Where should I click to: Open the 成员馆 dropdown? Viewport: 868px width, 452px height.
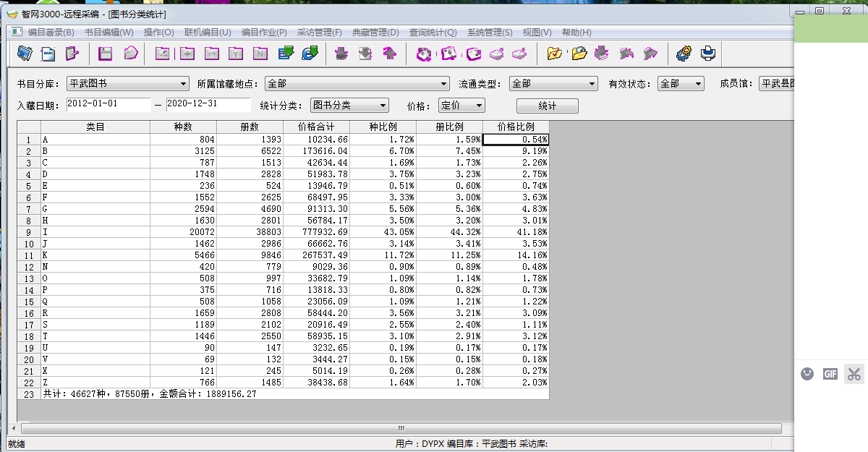[776, 84]
